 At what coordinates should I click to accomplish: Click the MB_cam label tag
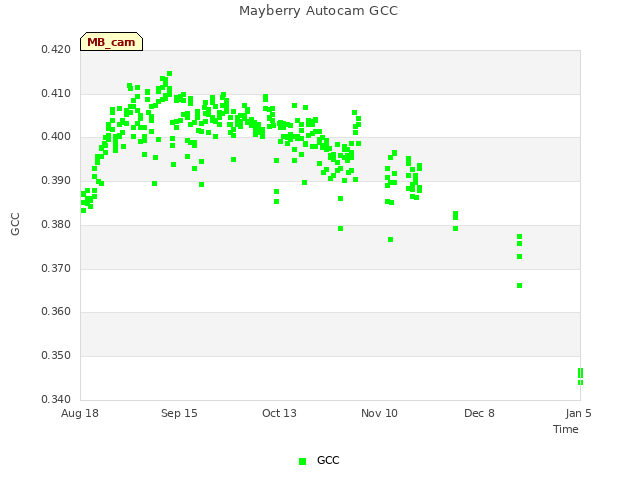111,42
